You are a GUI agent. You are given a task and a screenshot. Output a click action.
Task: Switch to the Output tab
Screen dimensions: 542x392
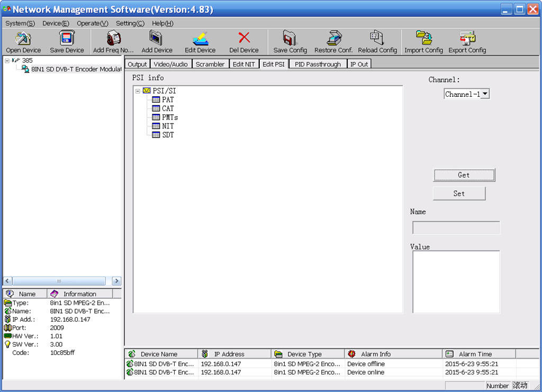coord(137,64)
